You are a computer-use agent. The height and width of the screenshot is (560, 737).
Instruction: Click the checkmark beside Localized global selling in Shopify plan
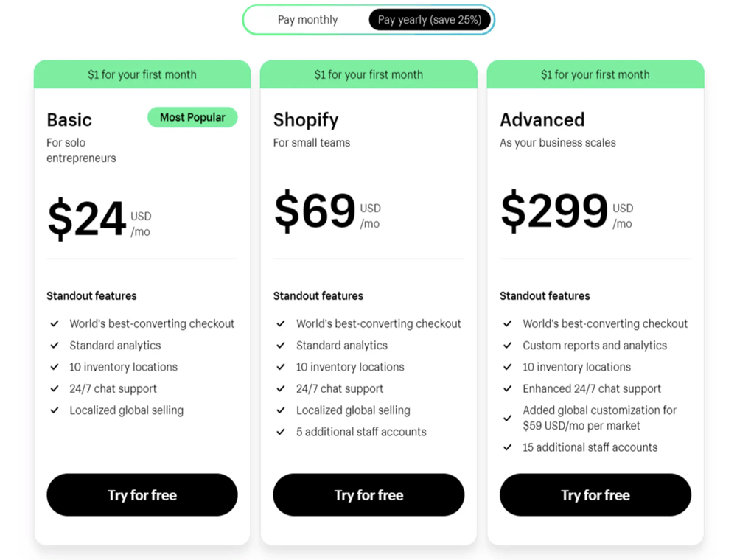(281, 410)
